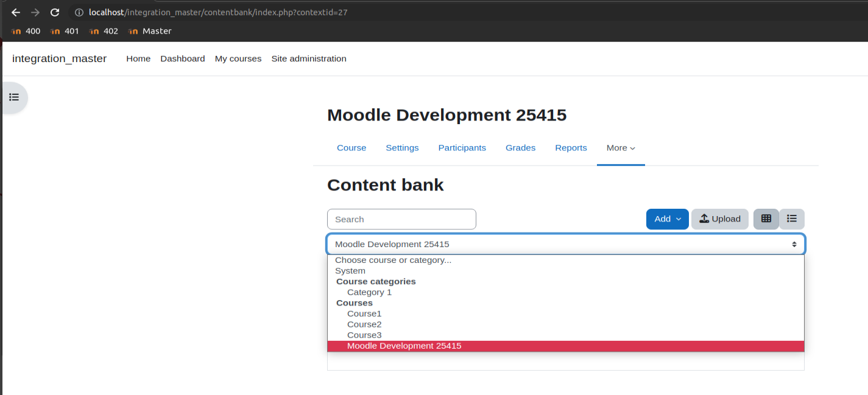
Task: Open the Course tab
Action: 351,148
